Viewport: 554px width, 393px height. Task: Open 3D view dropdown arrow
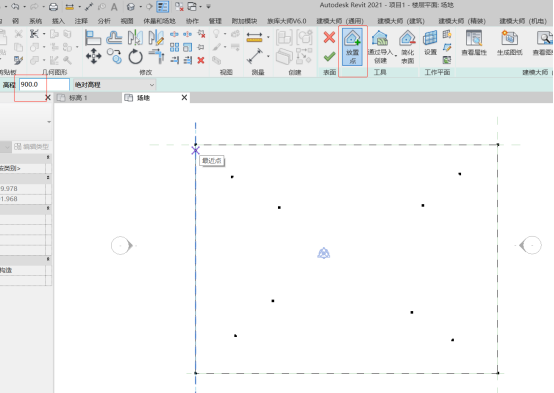140,7
